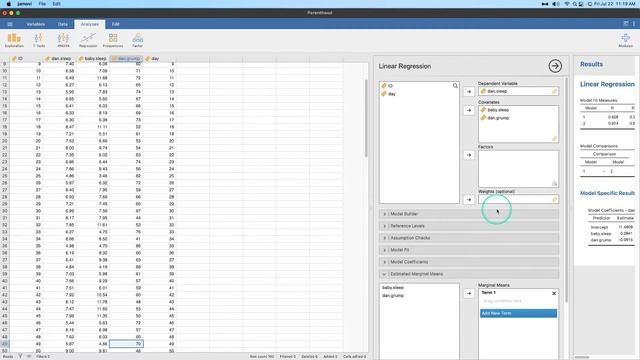
Task: Open the jamovi menu in the menu bar
Action: pos(24,4)
